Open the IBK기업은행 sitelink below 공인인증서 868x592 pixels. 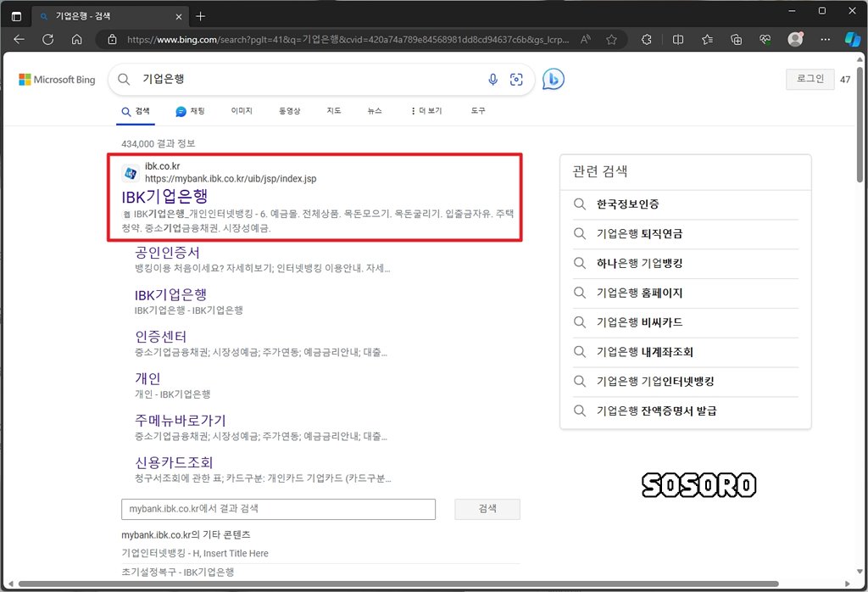tap(170, 294)
